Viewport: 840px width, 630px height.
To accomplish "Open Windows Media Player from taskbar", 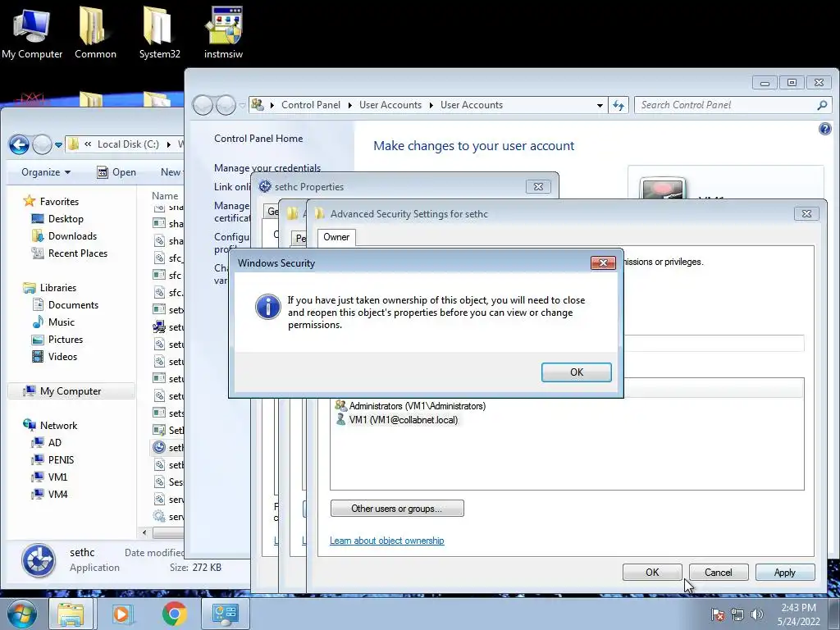I will click(x=121, y=614).
